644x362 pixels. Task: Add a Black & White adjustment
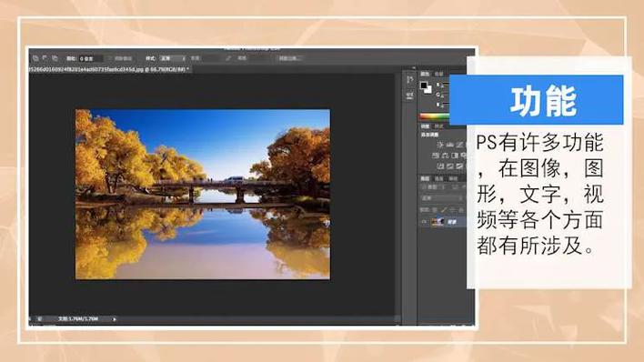[454, 156]
